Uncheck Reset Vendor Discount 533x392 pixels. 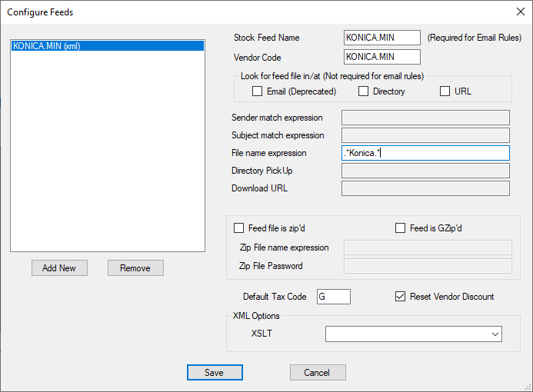point(400,297)
